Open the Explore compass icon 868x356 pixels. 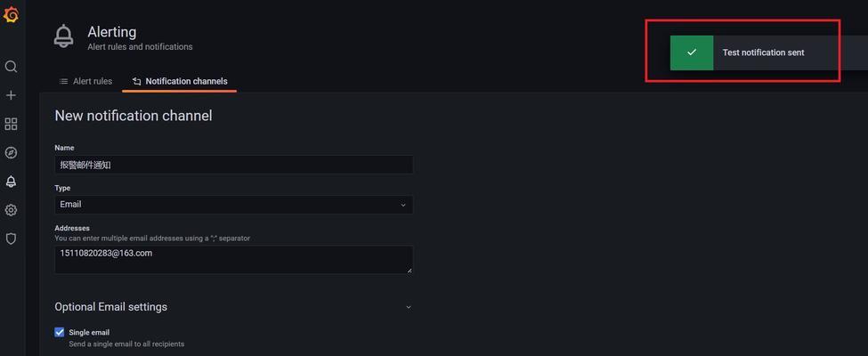(x=11, y=153)
